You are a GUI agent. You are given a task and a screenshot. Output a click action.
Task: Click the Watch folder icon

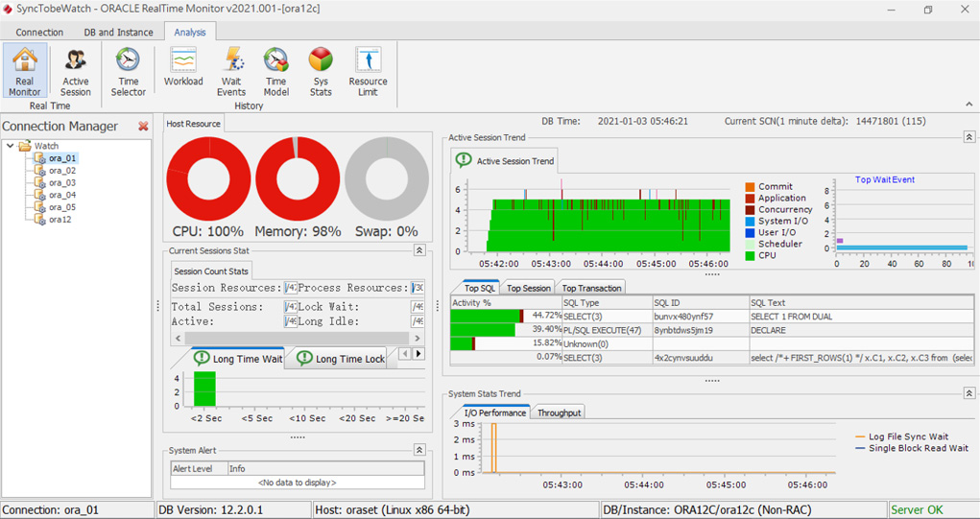point(24,146)
